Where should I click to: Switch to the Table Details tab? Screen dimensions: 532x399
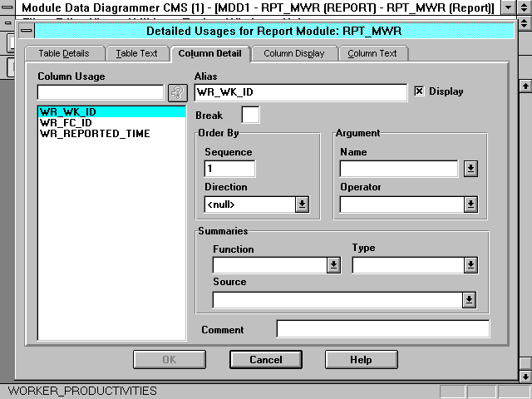click(63, 53)
